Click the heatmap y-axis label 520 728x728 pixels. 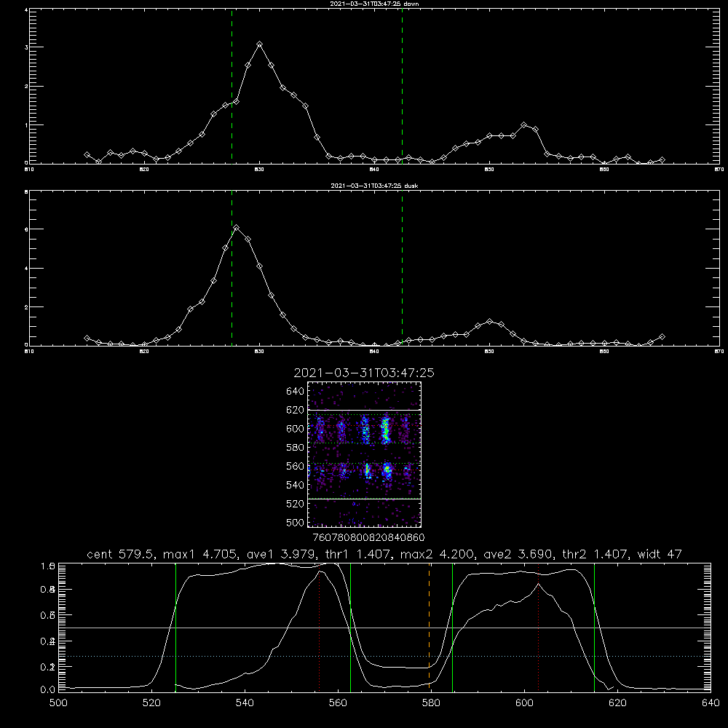coord(296,504)
